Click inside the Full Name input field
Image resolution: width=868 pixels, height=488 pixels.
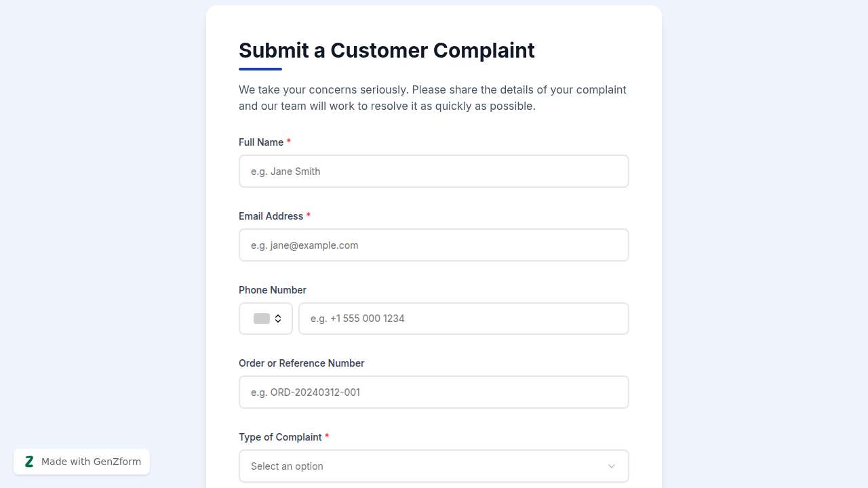[434, 171]
